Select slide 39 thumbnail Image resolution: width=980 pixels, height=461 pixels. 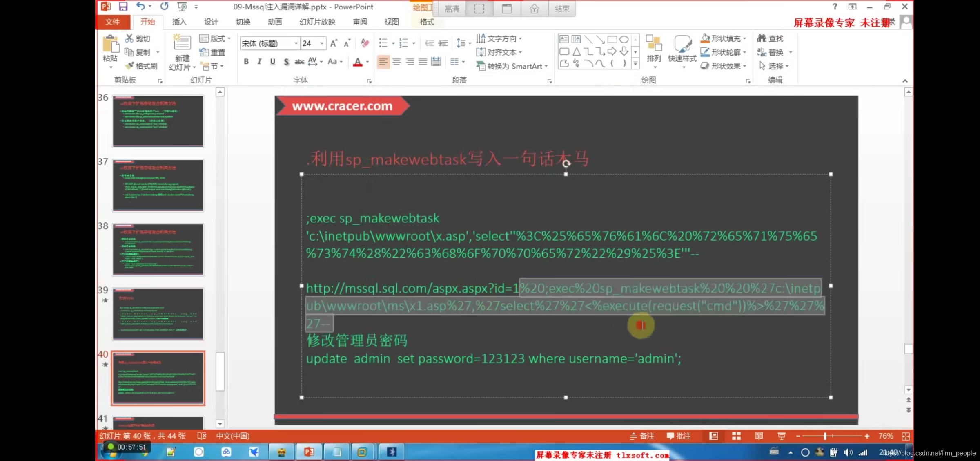158,313
